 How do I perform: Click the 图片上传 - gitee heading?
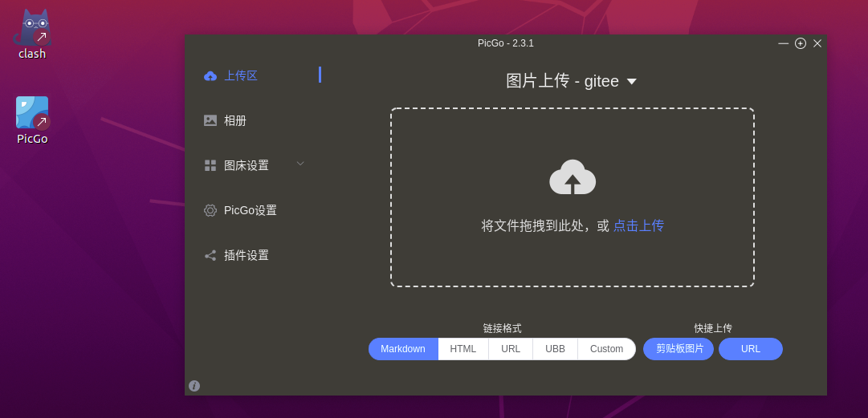coord(562,81)
